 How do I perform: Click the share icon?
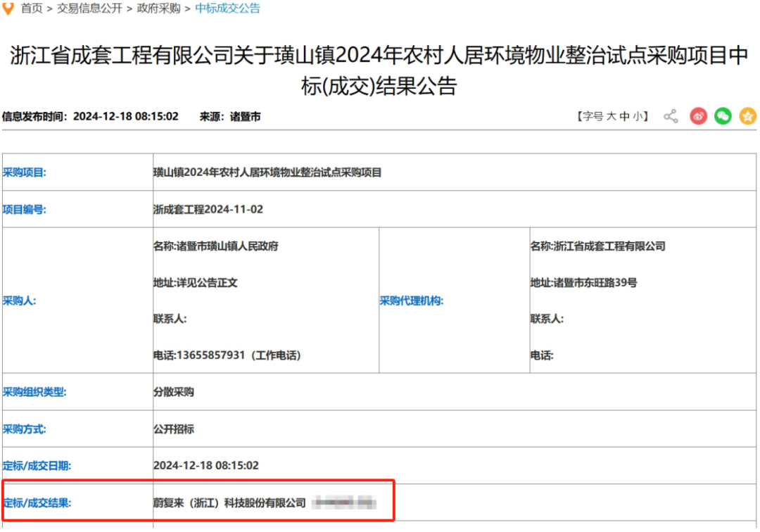click(x=671, y=117)
